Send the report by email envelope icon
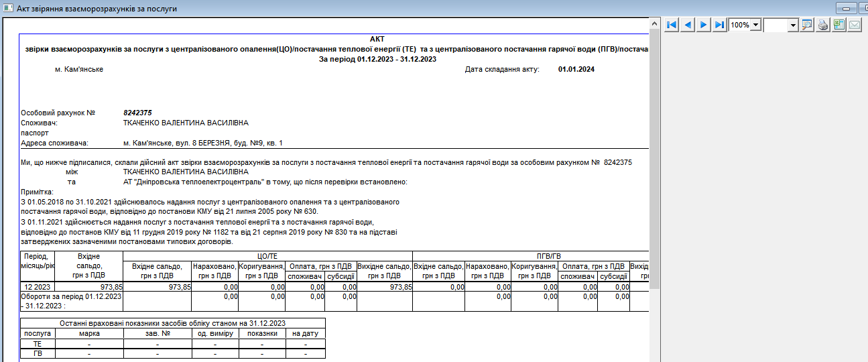The width and height of the screenshot is (868, 362). 855,25
